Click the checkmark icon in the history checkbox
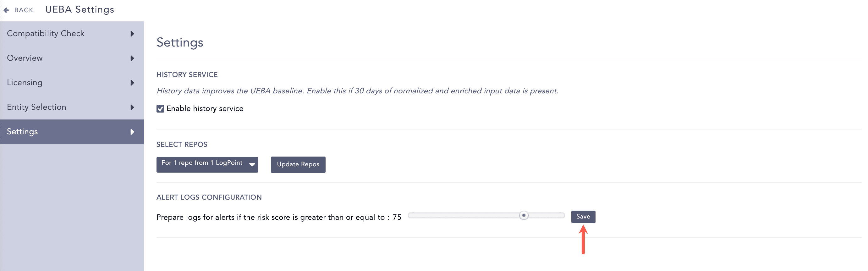Image resolution: width=868 pixels, height=271 pixels. coord(160,108)
